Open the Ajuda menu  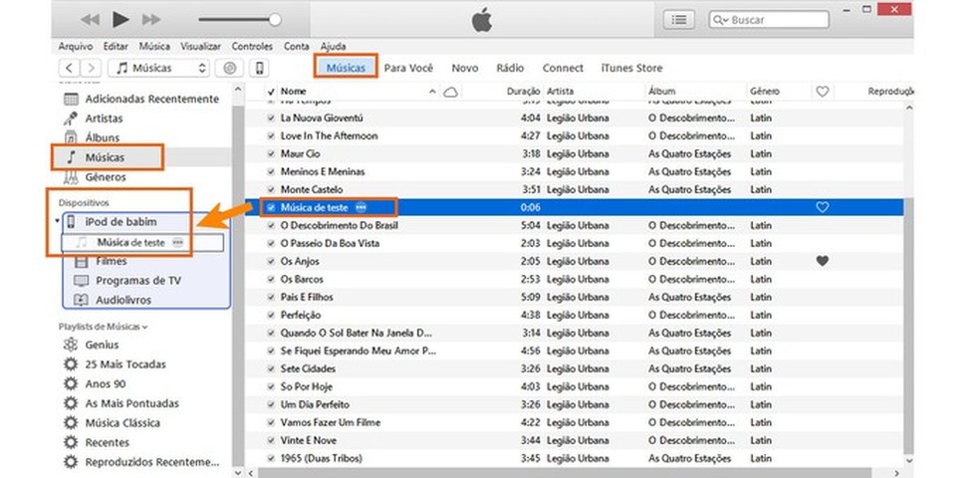333,46
